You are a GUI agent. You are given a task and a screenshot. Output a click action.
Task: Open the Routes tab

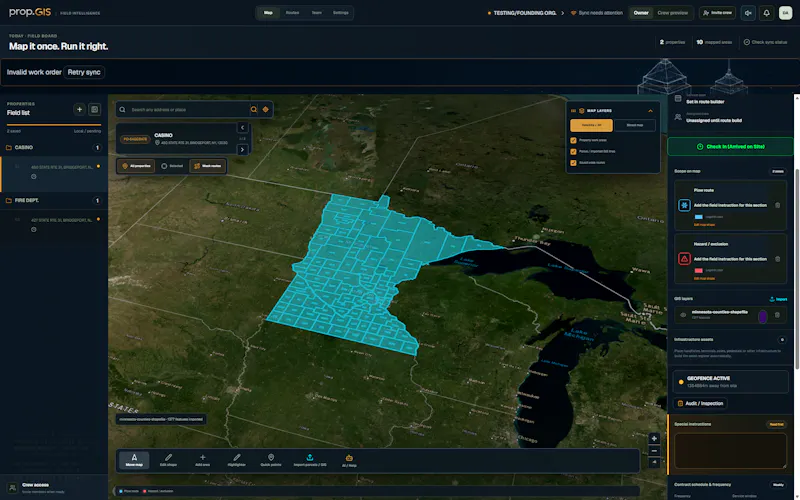[x=292, y=13]
